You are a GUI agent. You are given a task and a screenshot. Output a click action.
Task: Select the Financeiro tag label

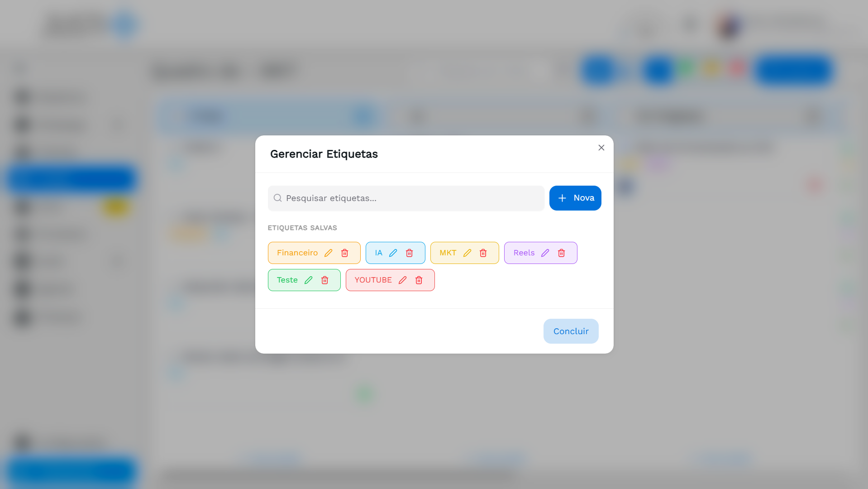(297, 253)
